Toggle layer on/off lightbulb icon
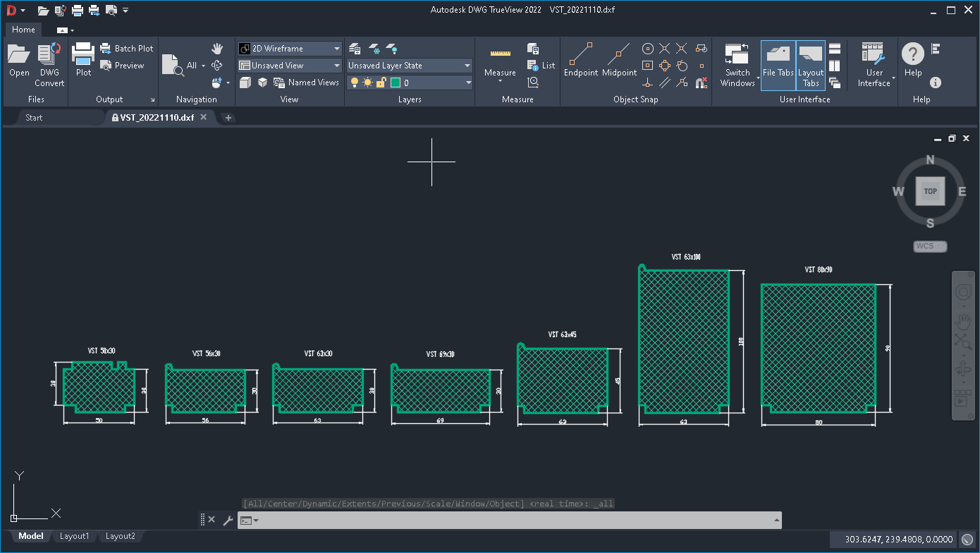Image resolution: width=980 pixels, height=553 pixels. click(x=355, y=83)
